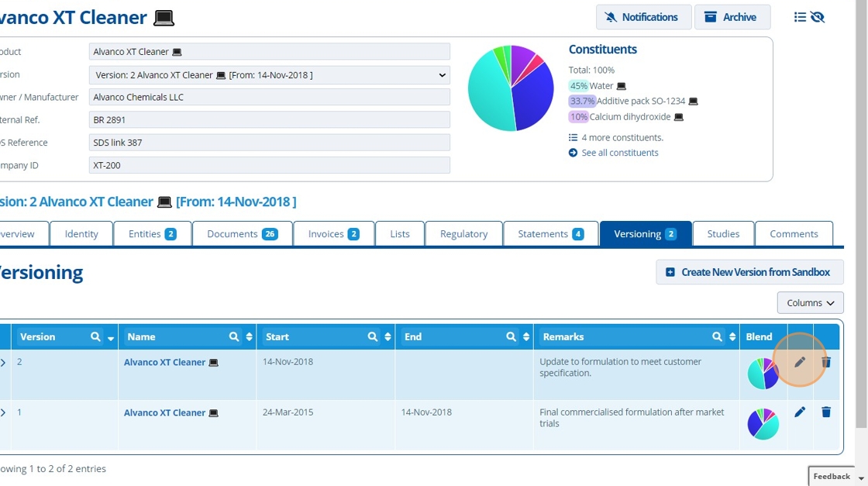Click the Archive button

click(732, 17)
